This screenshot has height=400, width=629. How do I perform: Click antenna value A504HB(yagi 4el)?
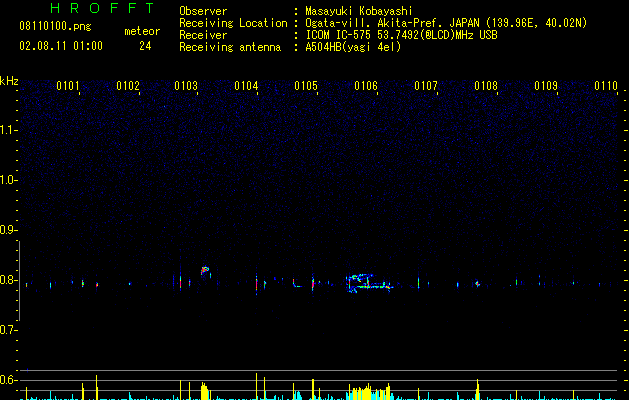coord(353,47)
